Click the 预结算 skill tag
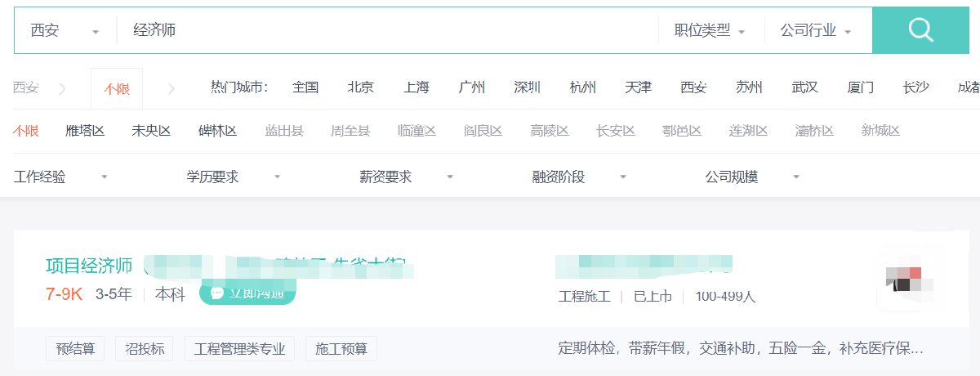 tap(75, 349)
